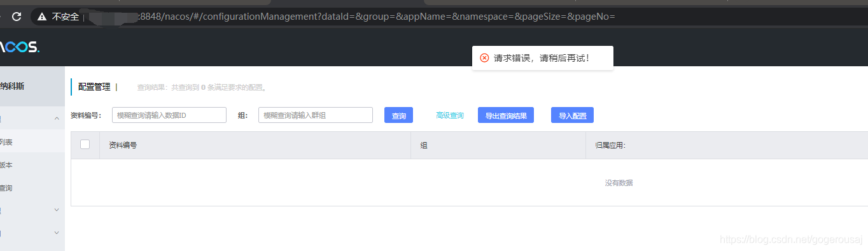868x251 pixels.
Task: Click 导入配置 import configuration button
Action: (572, 115)
